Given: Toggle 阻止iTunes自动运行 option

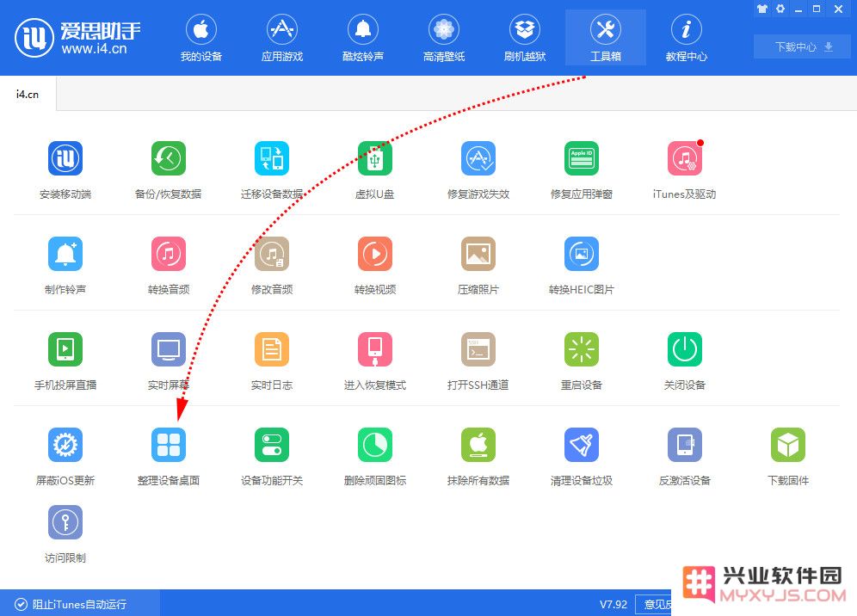Looking at the screenshot, I should coord(71,604).
